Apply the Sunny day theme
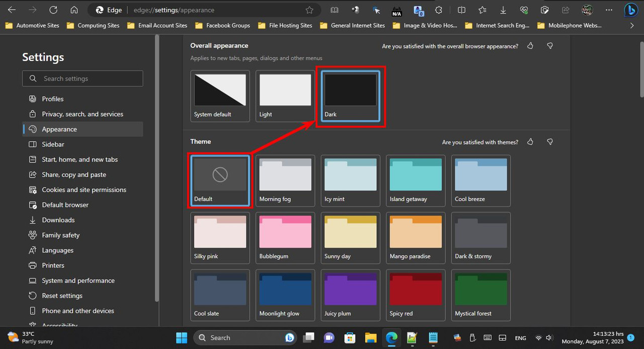 click(351, 238)
